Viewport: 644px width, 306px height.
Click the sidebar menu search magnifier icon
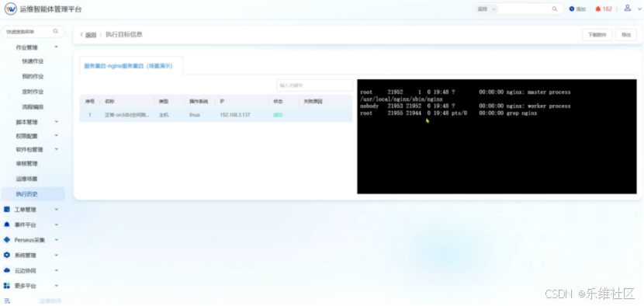(56, 31)
